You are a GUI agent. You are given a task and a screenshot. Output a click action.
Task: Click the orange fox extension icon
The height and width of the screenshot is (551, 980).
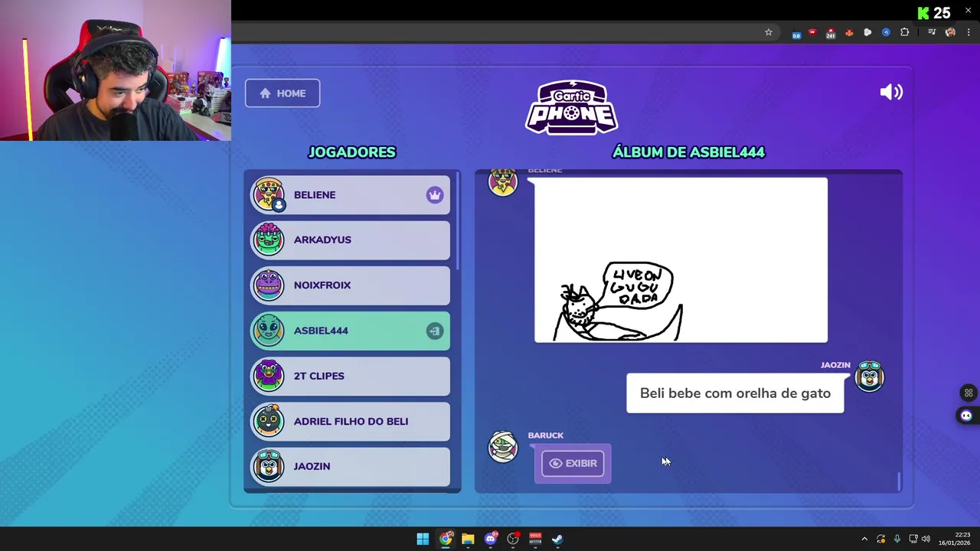click(849, 32)
